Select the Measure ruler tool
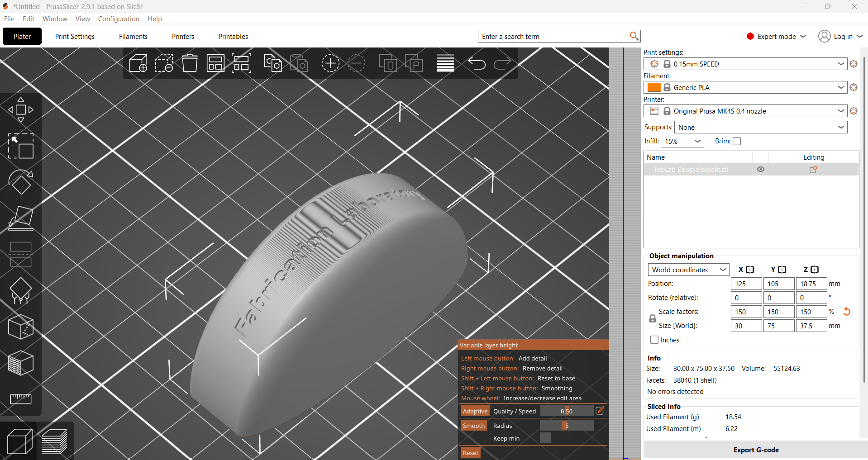The image size is (868, 460). [21, 398]
